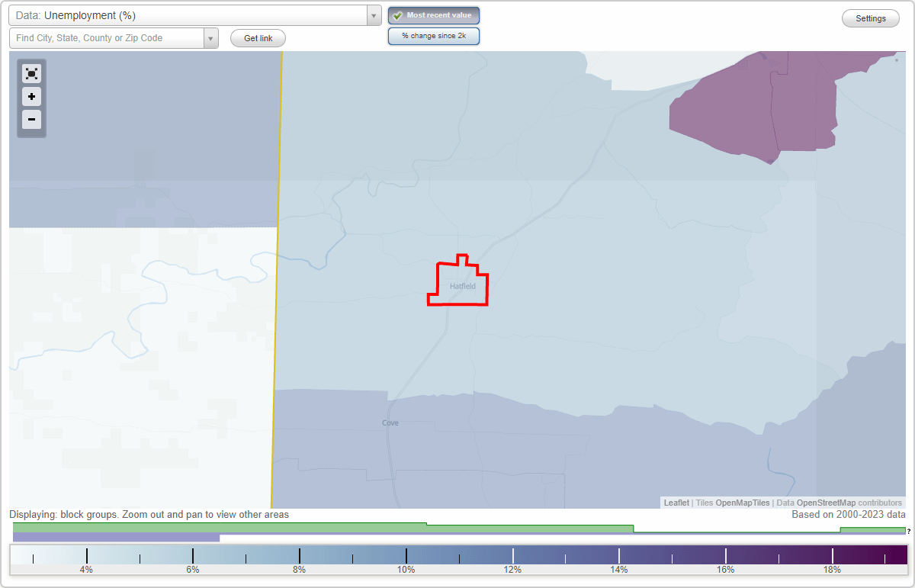Screen dimensions: 915x588
Task: Click the Cove label on the map
Action: [x=390, y=423]
